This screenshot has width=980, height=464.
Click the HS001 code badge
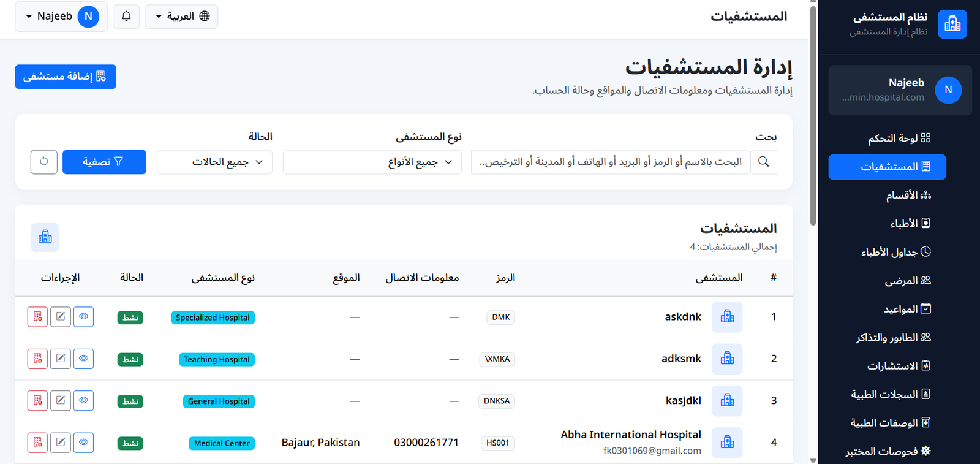pos(498,443)
